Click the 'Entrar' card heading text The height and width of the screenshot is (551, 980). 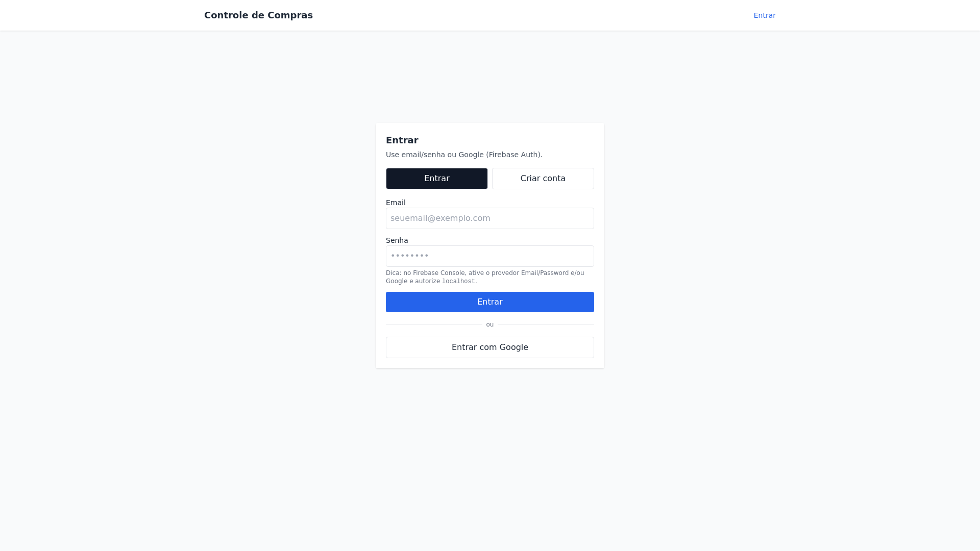(x=402, y=140)
